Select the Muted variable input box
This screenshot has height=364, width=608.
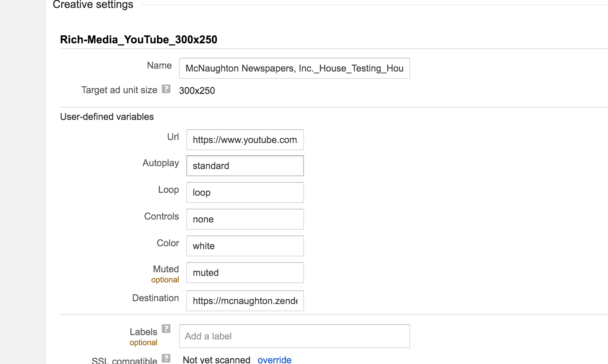coord(245,273)
